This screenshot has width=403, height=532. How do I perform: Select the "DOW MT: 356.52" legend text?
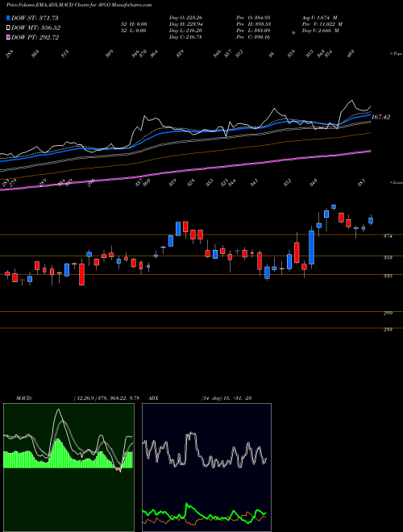36,28
